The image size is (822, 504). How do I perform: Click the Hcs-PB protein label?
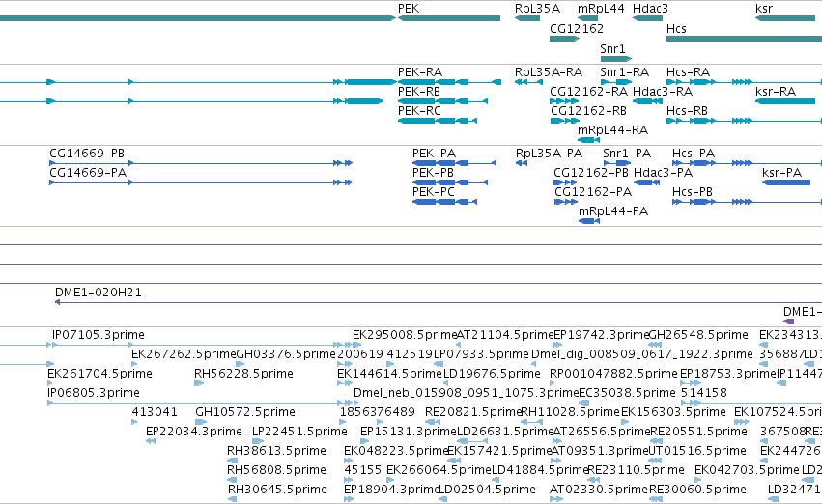pyautogui.click(x=693, y=192)
